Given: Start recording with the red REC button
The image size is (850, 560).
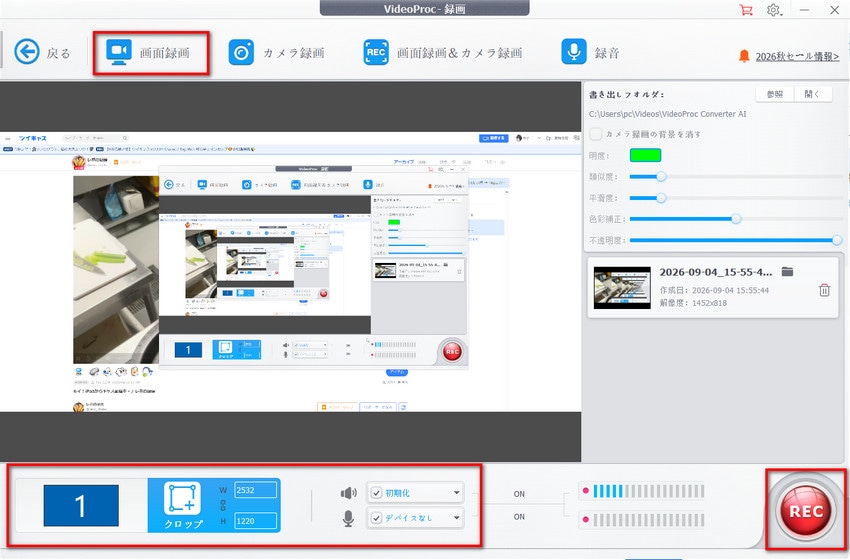Looking at the screenshot, I should coord(806,511).
